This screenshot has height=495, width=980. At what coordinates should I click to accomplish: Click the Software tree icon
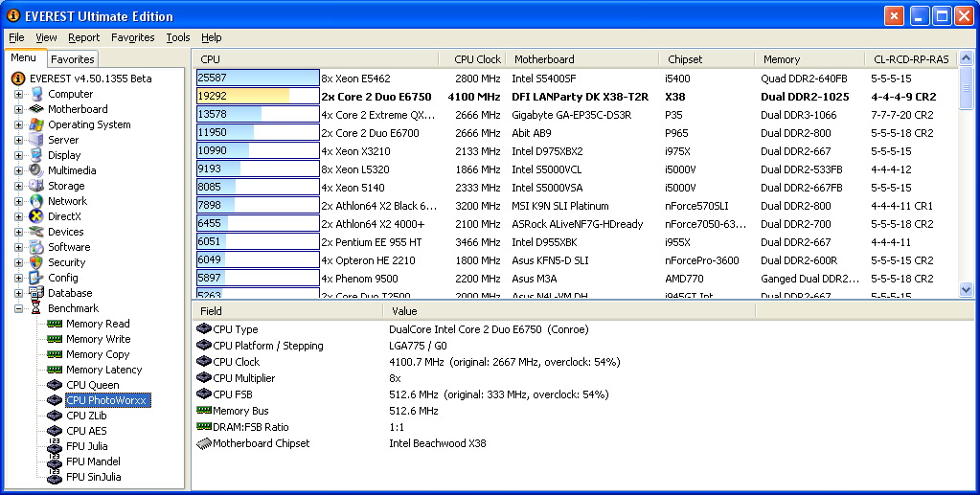pos(36,247)
